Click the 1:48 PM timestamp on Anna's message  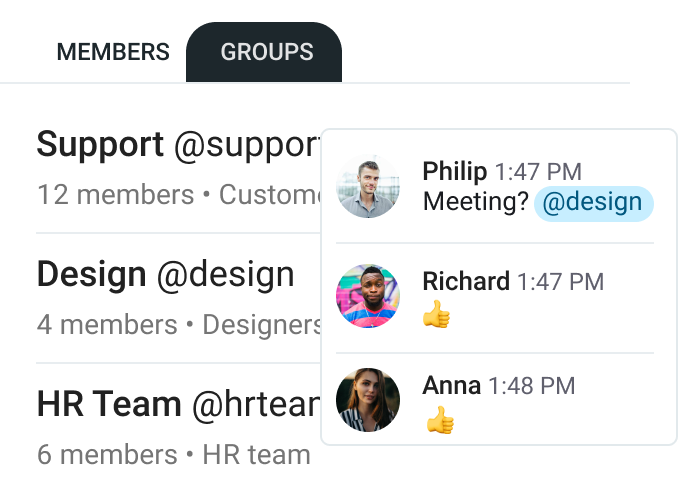[532, 386]
